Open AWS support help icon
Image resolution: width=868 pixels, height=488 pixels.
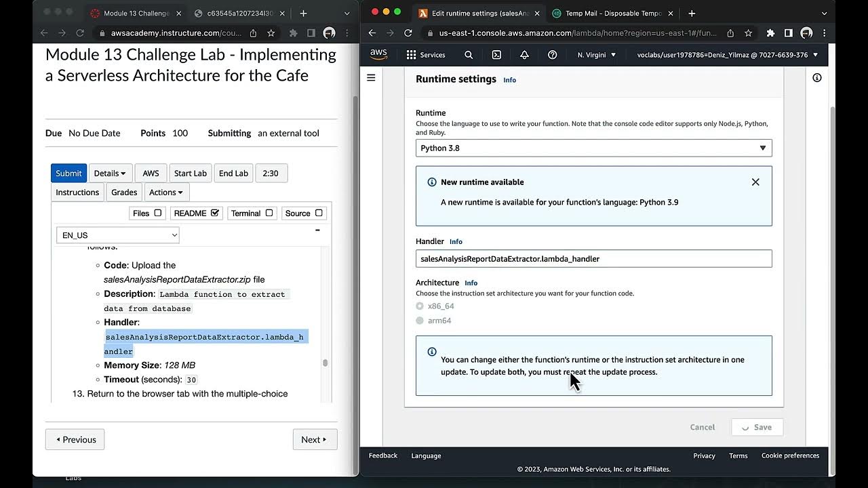tap(552, 55)
